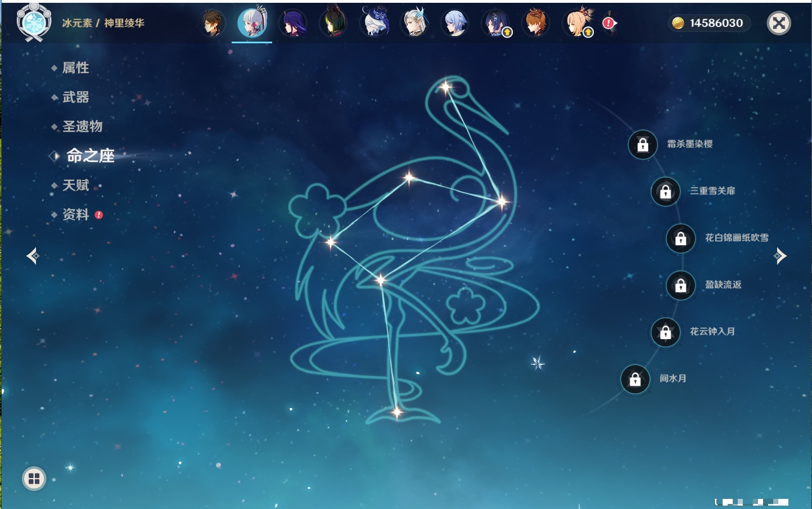Switch to Raiden Shogun's portrait
Viewport: 812px width, 509px height.
[x=293, y=24]
